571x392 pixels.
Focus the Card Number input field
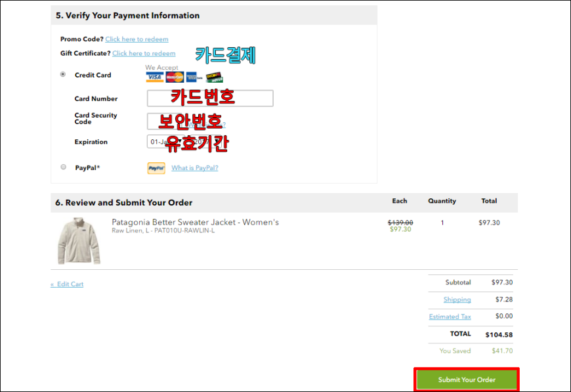pos(210,98)
